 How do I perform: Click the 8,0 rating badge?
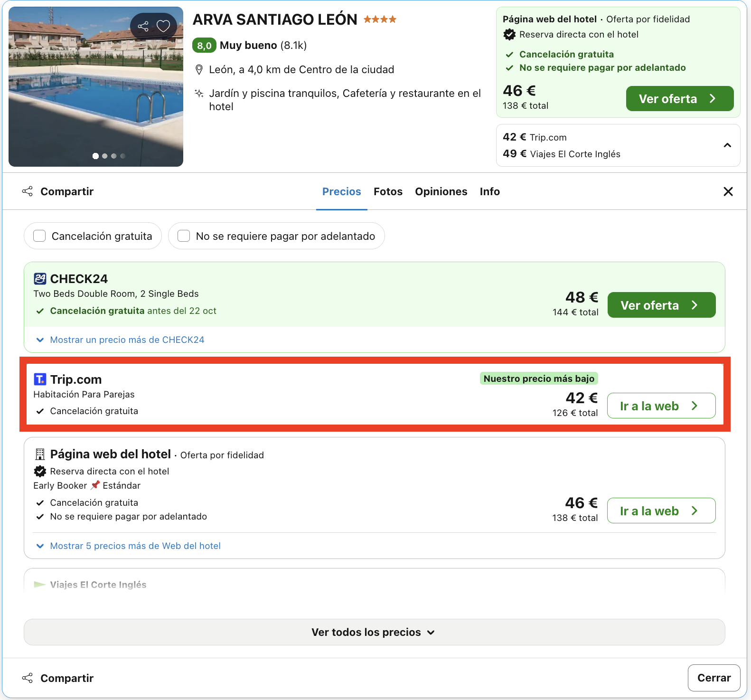(x=204, y=46)
